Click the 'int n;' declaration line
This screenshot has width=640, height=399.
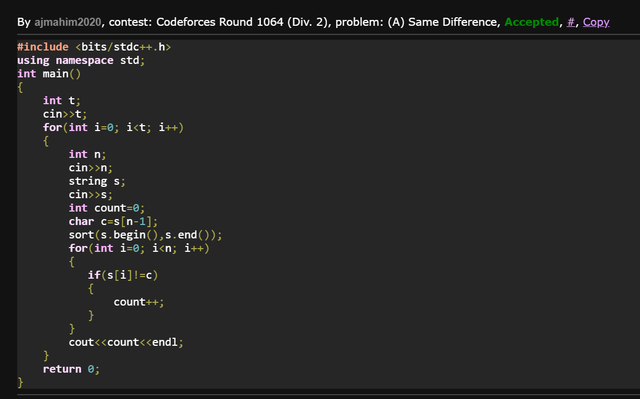(x=87, y=154)
